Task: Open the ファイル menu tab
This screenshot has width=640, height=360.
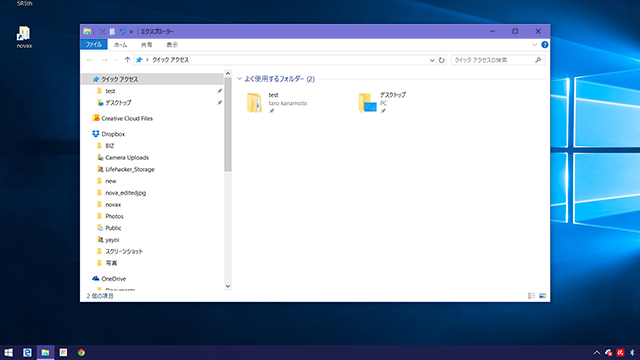Action: coord(93,44)
